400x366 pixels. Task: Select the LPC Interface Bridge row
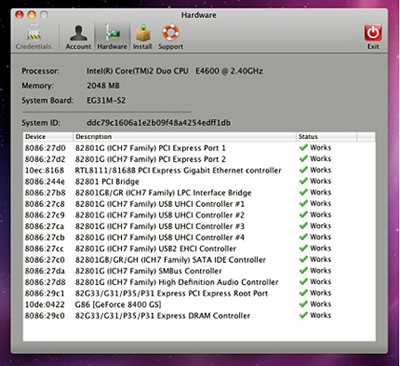[x=199, y=193]
